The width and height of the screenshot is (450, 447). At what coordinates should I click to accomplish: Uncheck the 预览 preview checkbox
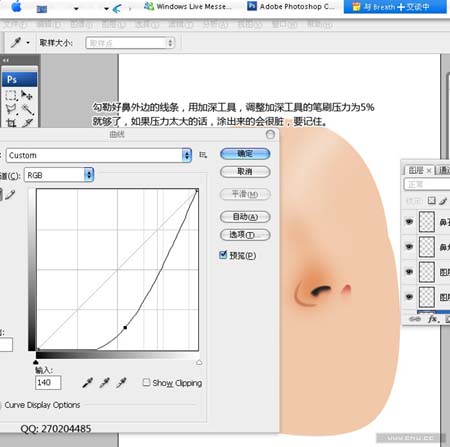(223, 255)
